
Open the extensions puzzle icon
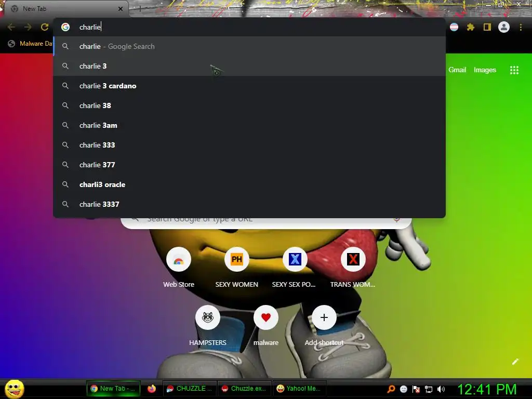pyautogui.click(x=470, y=27)
